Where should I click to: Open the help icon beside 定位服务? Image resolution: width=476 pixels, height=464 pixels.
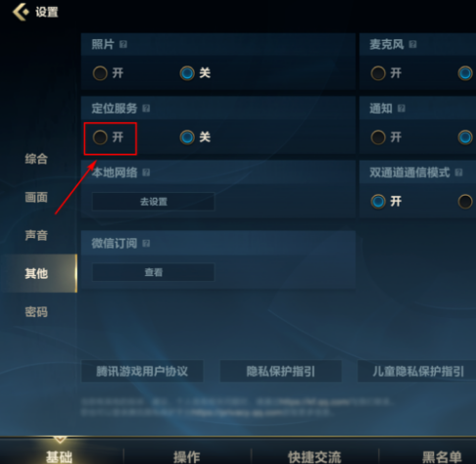(x=146, y=109)
